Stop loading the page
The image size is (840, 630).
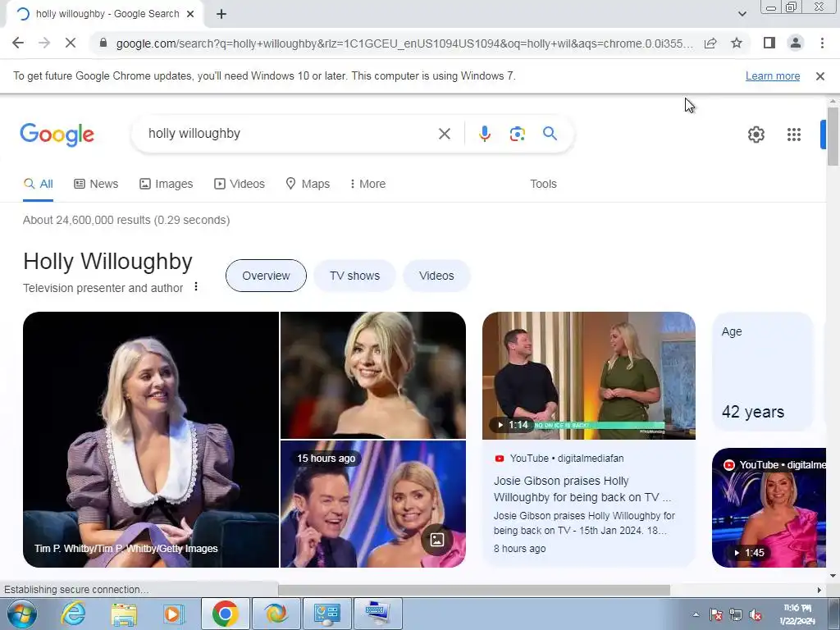pos(71,43)
